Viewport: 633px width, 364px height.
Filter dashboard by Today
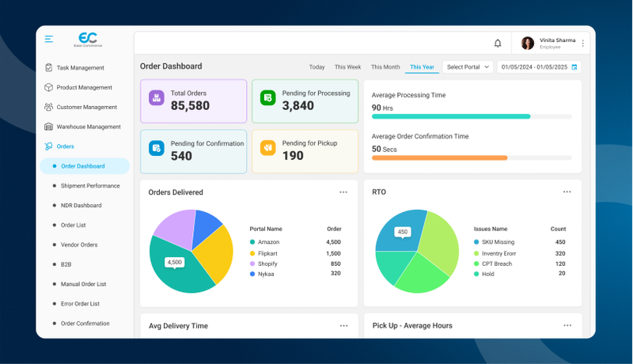[317, 67]
